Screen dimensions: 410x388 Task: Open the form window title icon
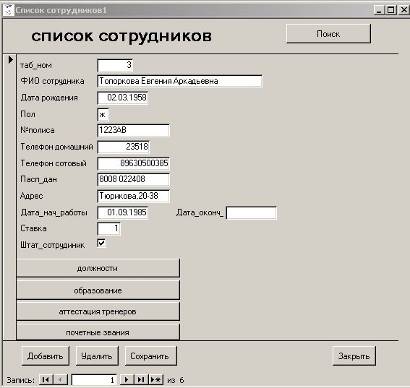click(8, 10)
